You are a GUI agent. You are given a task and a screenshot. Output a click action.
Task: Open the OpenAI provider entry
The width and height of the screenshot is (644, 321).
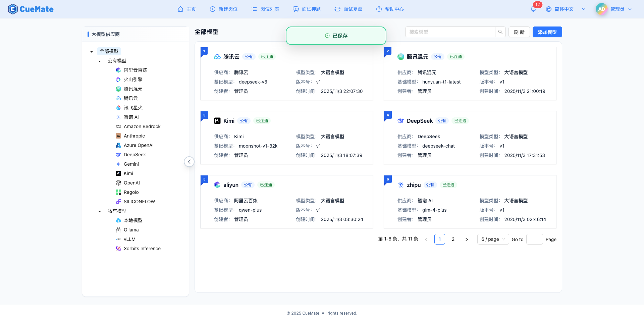(131, 183)
